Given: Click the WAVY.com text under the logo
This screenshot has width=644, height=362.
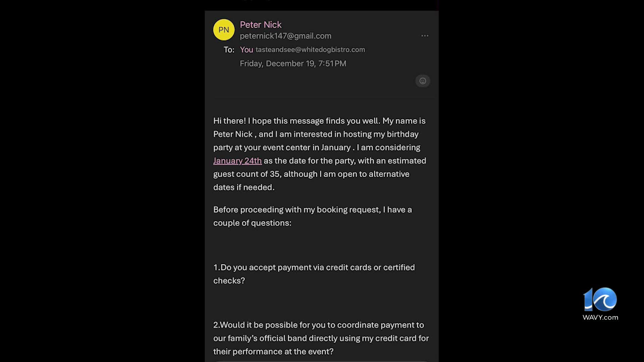Looking at the screenshot, I should (600, 317).
